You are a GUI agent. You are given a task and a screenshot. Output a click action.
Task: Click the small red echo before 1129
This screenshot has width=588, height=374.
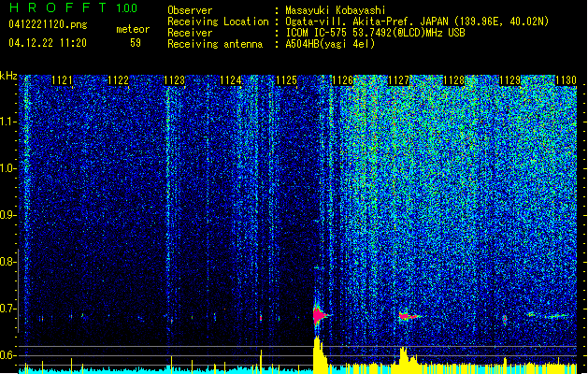(x=505, y=319)
